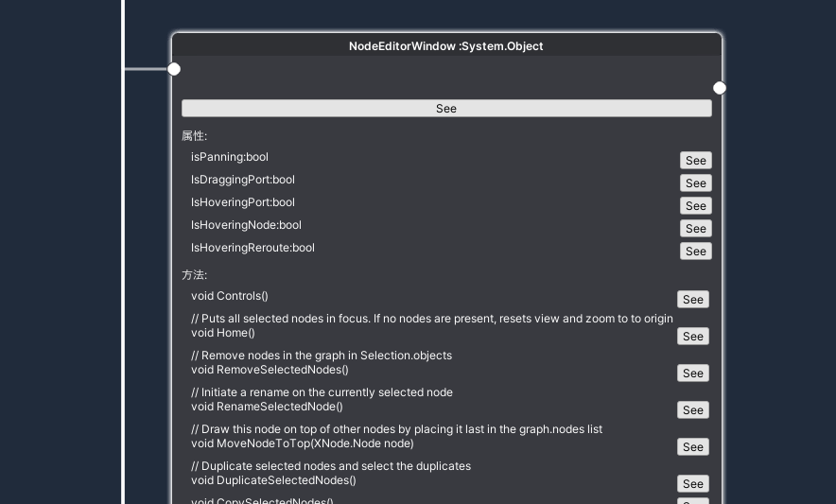
Task: Click See next to isPanning:bool
Action: pos(696,161)
